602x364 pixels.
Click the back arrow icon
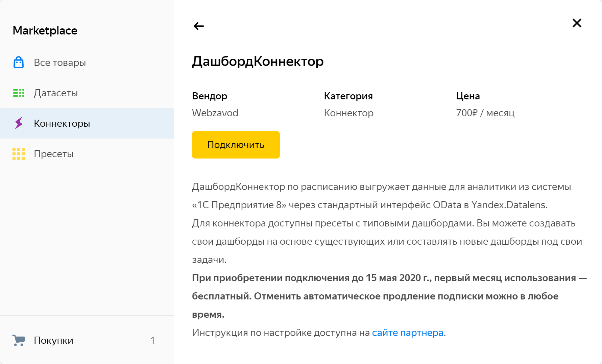[x=199, y=26]
